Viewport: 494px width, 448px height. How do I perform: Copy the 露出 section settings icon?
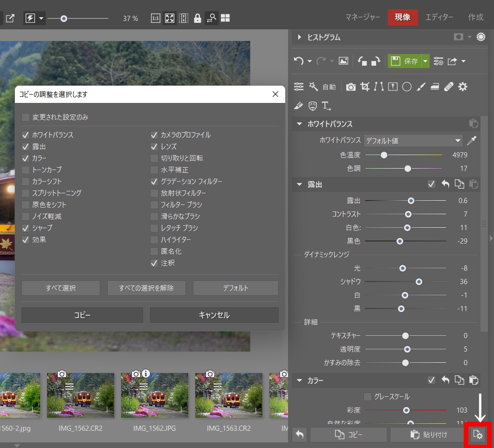coord(460,184)
